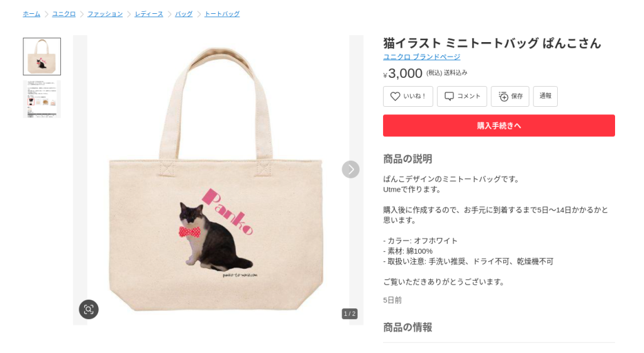This screenshot has height=353, width=644.
Task: Select the first tote bag thumbnail
Action: click(x=42, y=57)
